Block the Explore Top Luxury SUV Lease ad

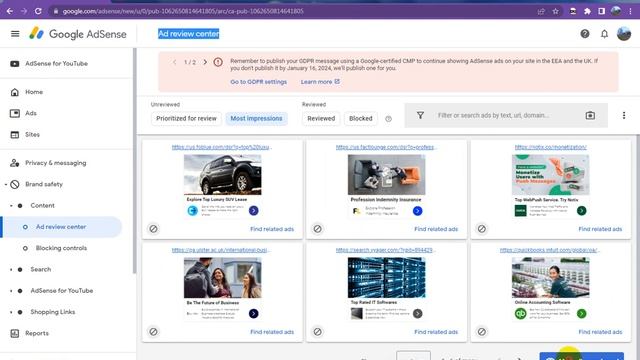click(x=153, y=229)
